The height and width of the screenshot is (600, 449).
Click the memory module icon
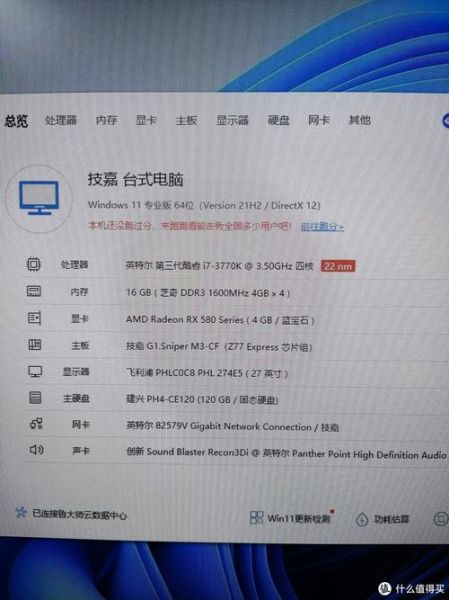[x=34, y=291]
